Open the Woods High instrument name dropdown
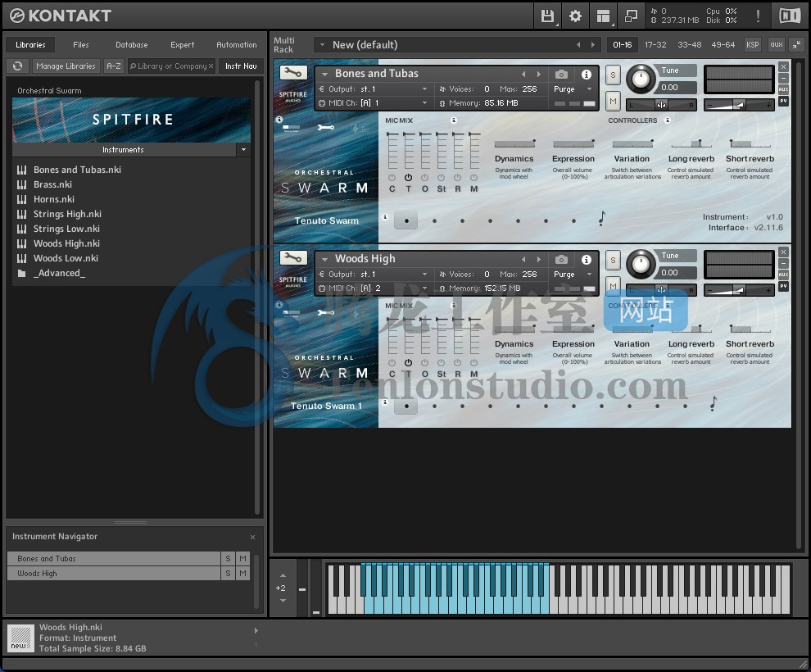Screen dimensions: 811x672 coord(324,259)
